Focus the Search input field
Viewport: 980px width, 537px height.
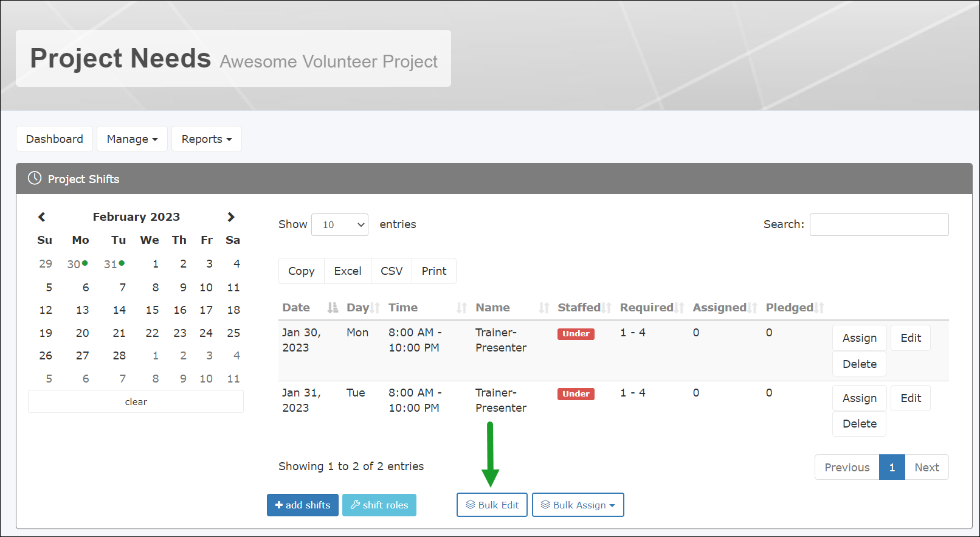pyautogui.click(x=879, y=225)
